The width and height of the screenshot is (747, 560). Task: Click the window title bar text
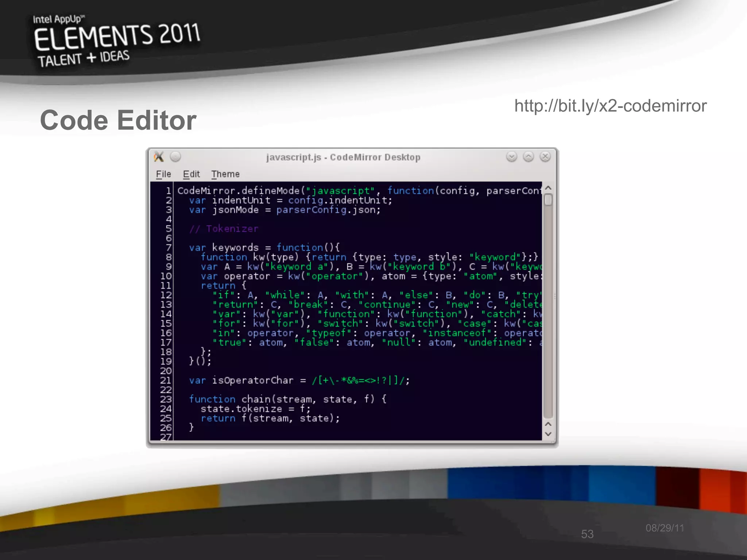tap(343, 157)
